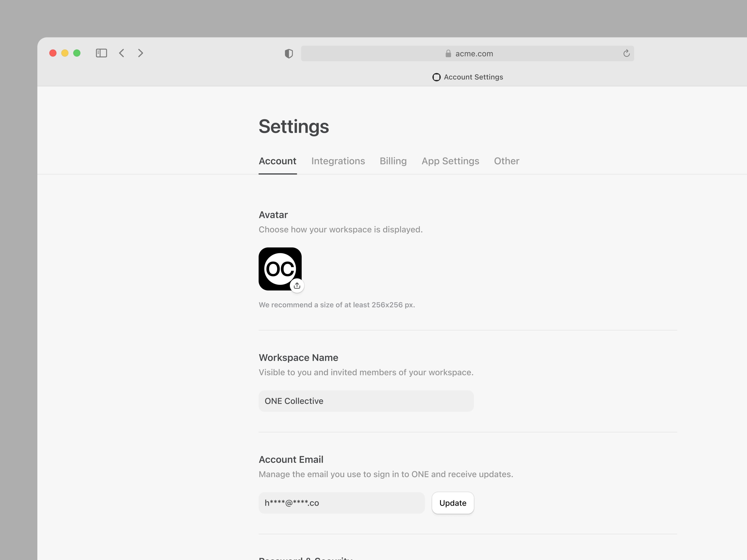747x560 pixels.
Task: Go back to the previous page
Action: click(122, 53)
